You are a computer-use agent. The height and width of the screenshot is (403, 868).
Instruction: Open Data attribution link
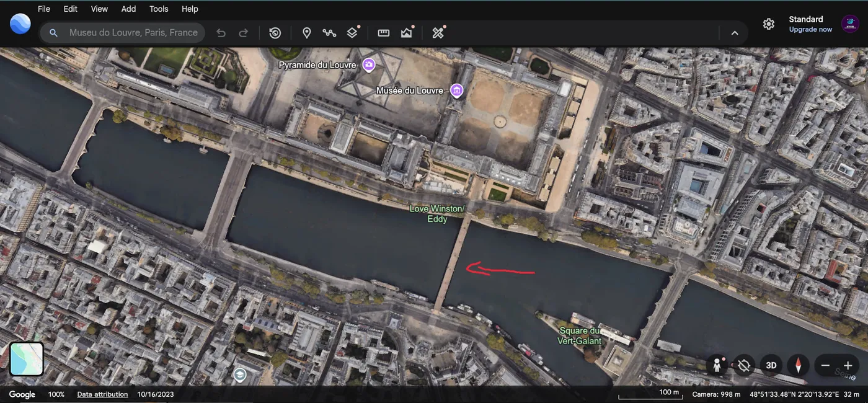102,394
